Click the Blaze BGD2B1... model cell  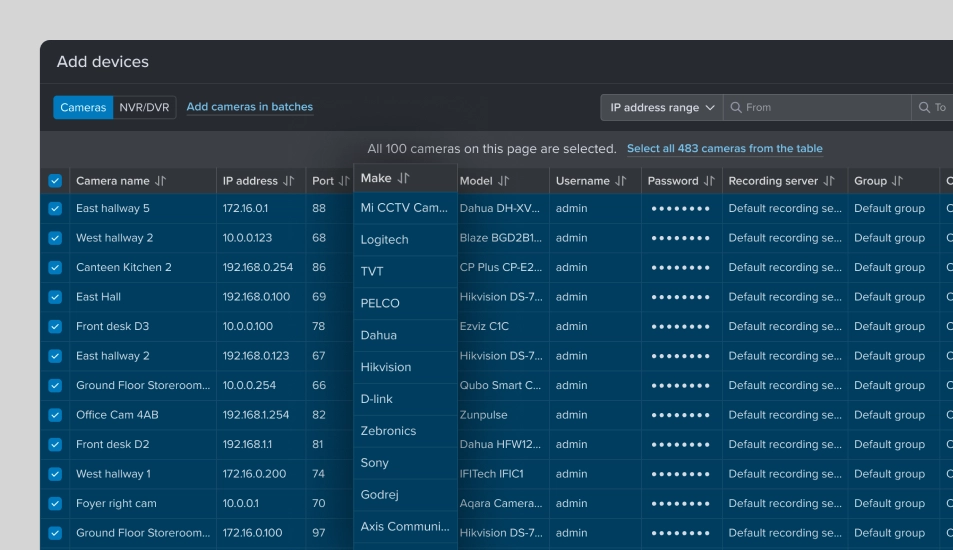[501, 238]
